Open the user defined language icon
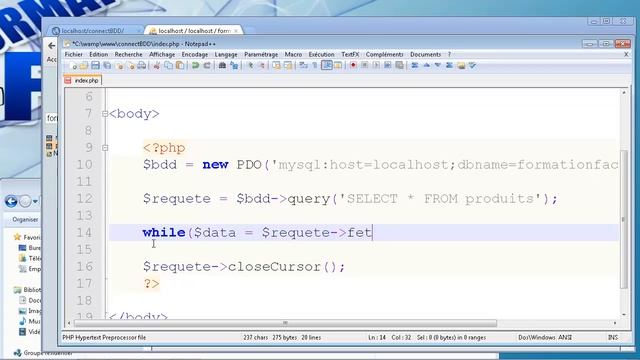The width and height of the screenshot is (640, 360). pos(338,65)
